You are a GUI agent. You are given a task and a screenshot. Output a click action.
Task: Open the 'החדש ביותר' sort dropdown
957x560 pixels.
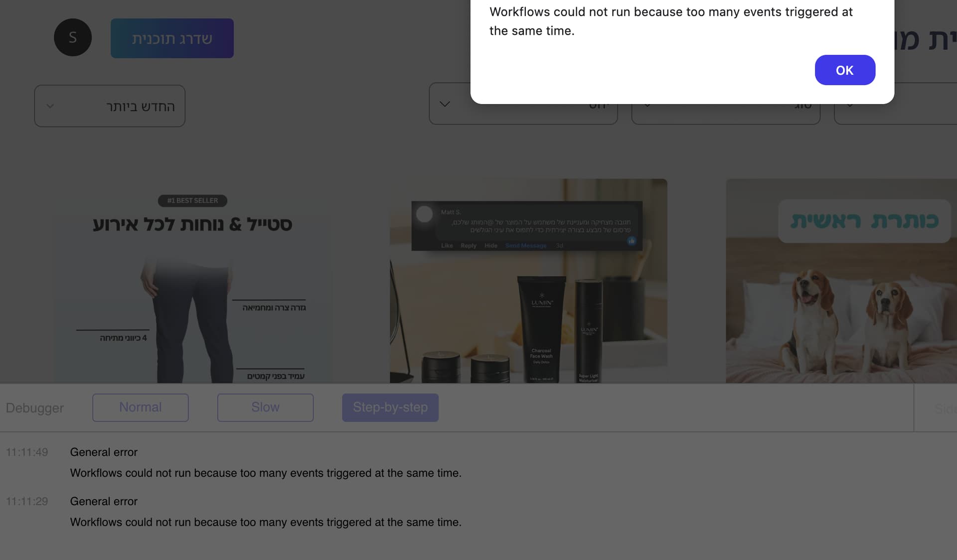point(110,106)
